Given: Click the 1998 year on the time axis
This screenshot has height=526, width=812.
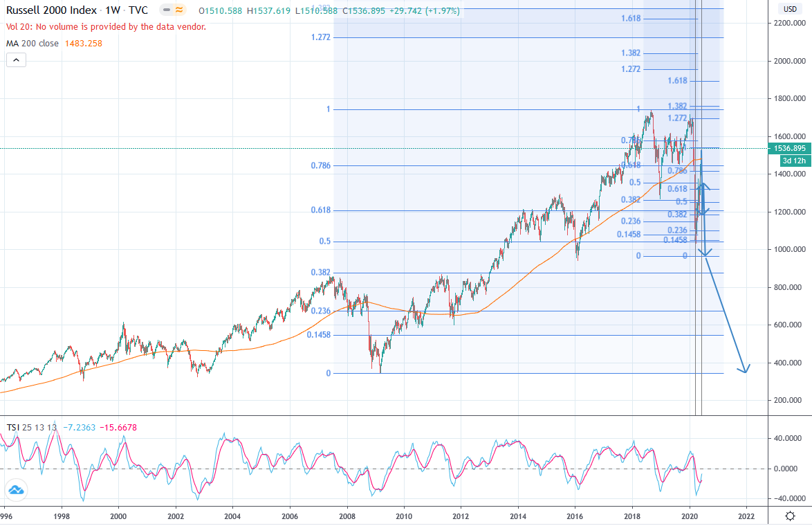Looking at the screenshot, I should click(62, 516).
